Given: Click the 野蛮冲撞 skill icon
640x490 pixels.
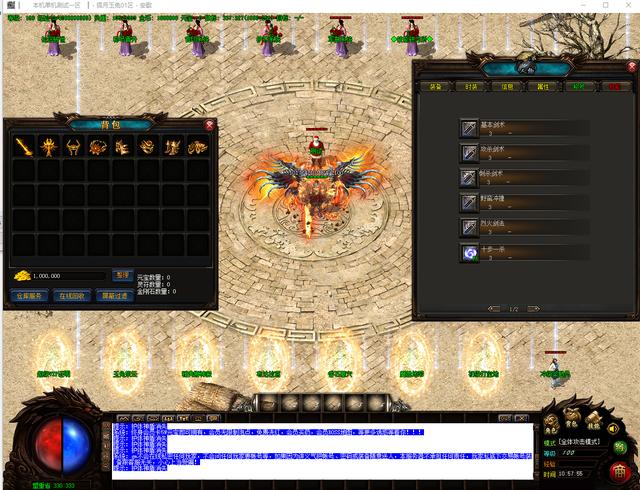Looking at the screenshot, I should (469, 202).
